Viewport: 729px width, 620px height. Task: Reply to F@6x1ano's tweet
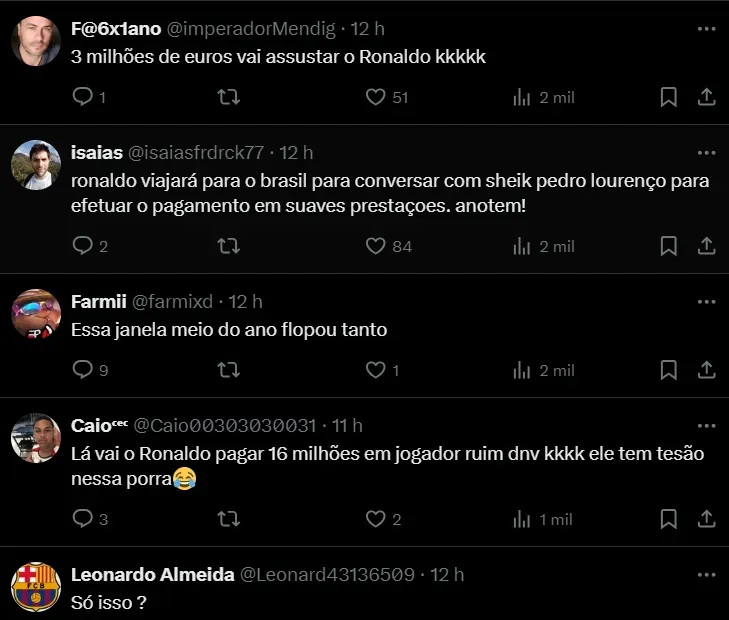[84, 97]
